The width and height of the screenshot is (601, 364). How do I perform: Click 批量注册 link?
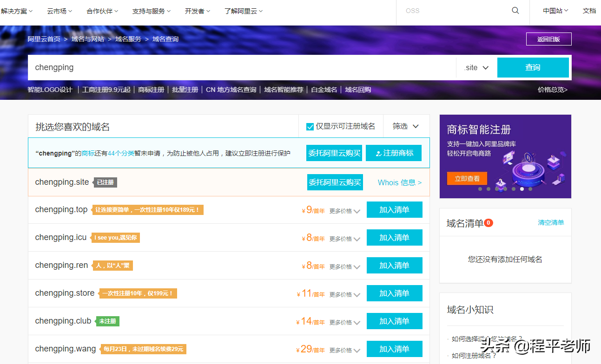point(185,90)
